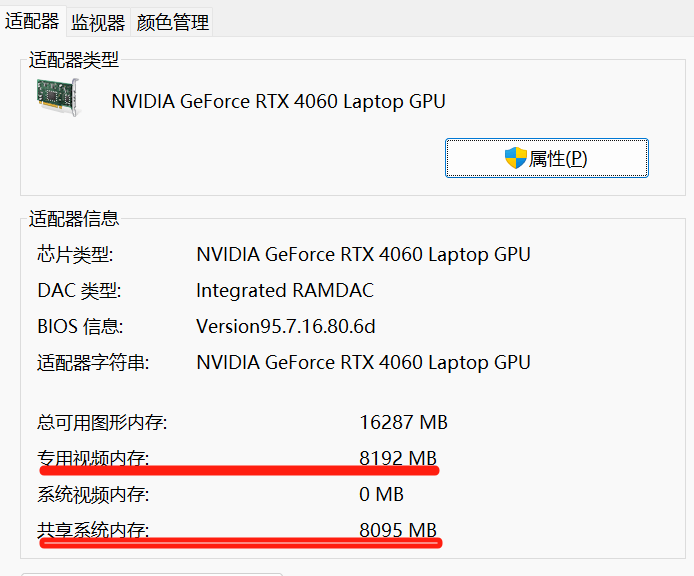Click the BIOS 信息 label
Viewport: 694px width, 576px height.
pyautogui.click(x=80, y=327)
